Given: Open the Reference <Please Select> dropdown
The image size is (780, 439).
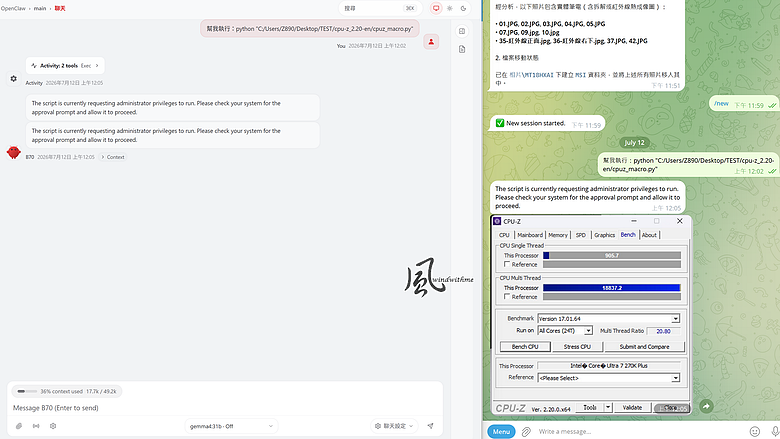Looking at the screenshot, I should pos(676,378).
